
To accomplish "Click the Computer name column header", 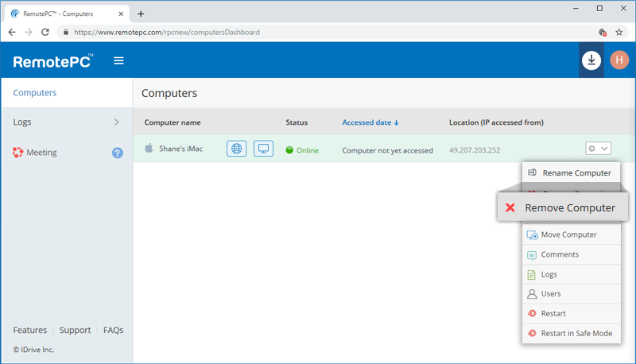I will [173, 122].
